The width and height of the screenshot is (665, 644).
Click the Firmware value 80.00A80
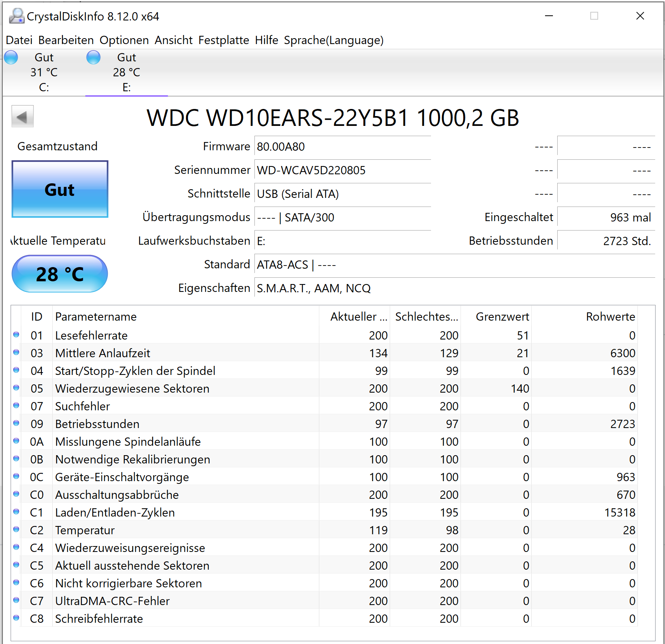[343, 147]
